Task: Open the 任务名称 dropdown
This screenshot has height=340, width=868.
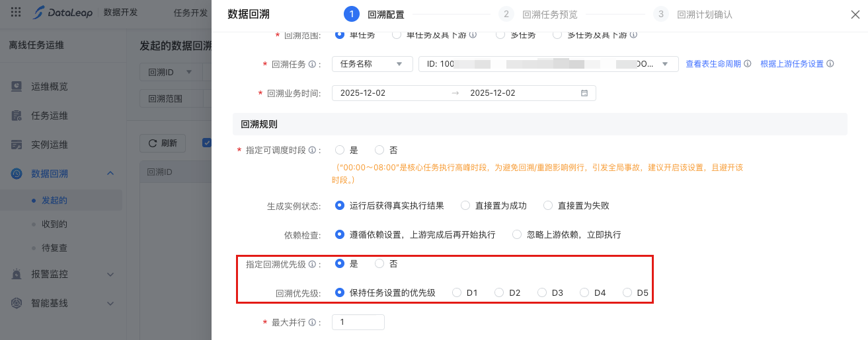Action: coord(372,64)
